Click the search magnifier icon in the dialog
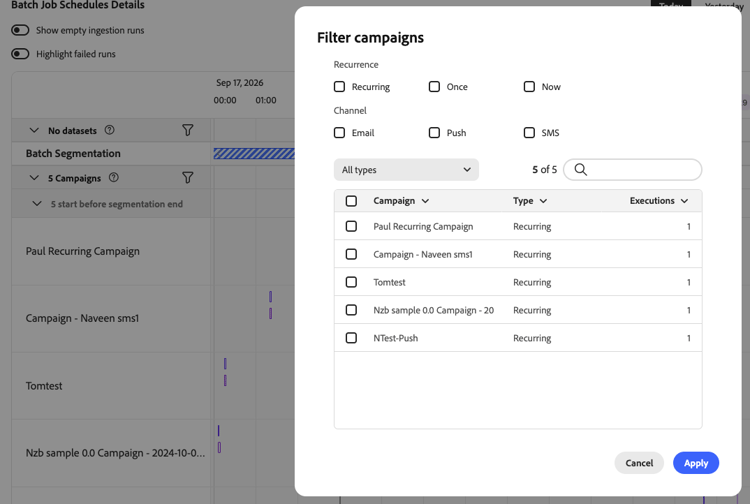The width and height of the screenshot is (750, 504). [x=580, y=169]
